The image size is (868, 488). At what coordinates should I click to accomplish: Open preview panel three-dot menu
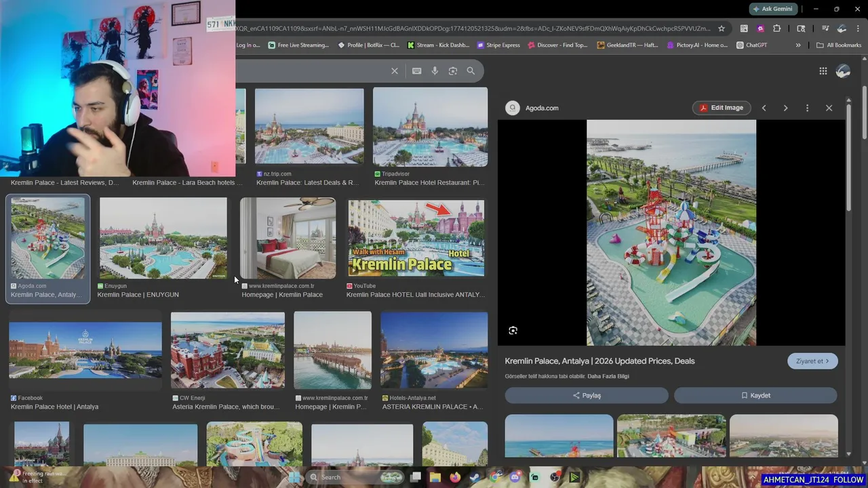click(x=807, y=108)
